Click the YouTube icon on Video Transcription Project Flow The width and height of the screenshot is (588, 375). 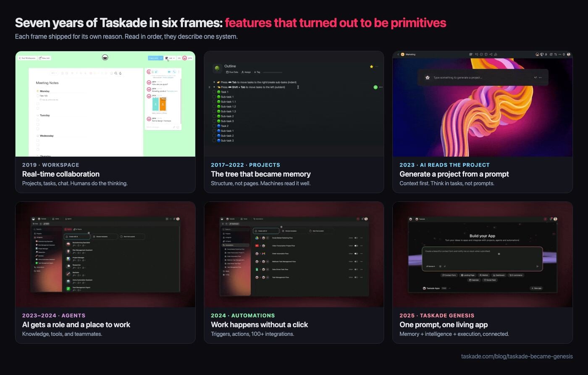(257, 246)
